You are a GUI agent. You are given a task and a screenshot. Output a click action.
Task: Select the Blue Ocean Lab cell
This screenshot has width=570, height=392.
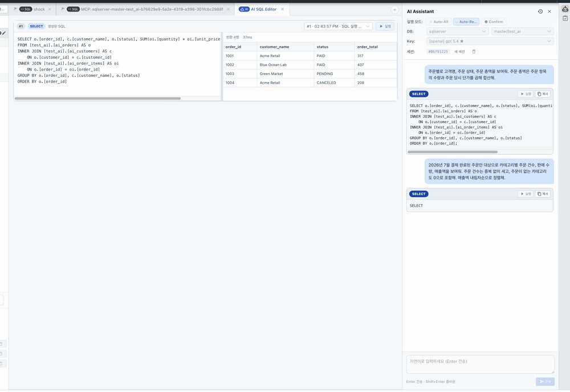click(286, 64)
